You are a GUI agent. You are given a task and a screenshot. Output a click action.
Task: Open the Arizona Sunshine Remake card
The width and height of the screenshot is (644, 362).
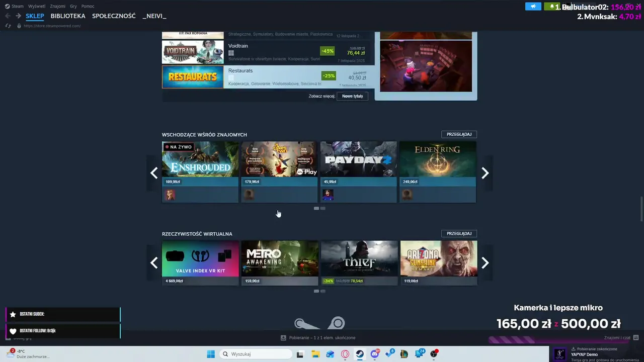coord(439,263)
